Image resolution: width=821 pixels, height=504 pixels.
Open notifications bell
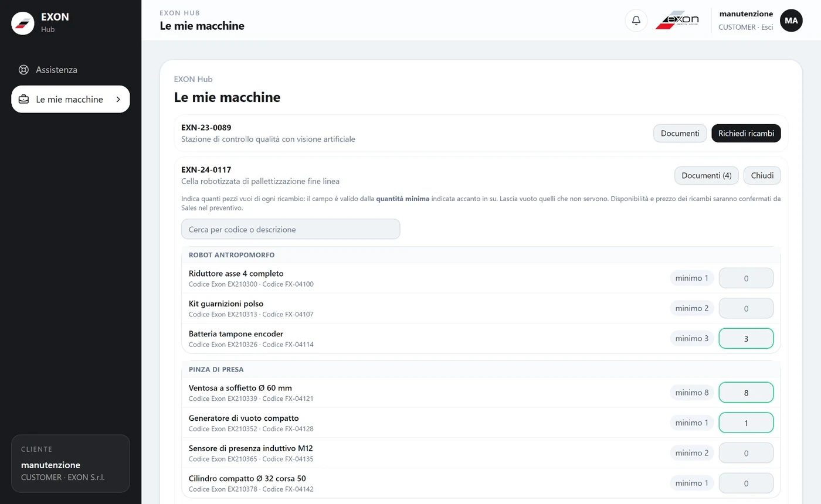[x=636, y=21]
